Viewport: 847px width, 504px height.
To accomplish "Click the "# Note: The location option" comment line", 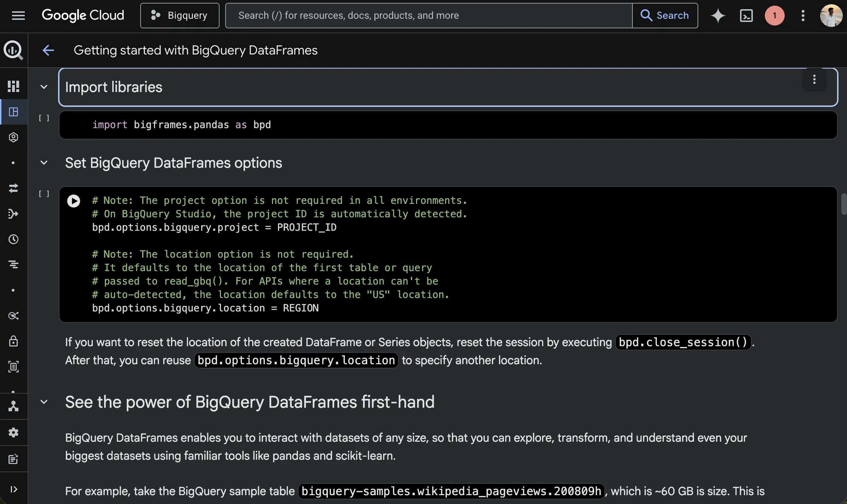I will [223, 254].
